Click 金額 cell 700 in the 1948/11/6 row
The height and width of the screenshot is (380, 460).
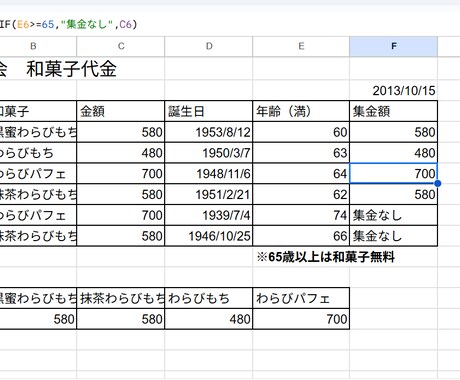click(x=121, y=174)
